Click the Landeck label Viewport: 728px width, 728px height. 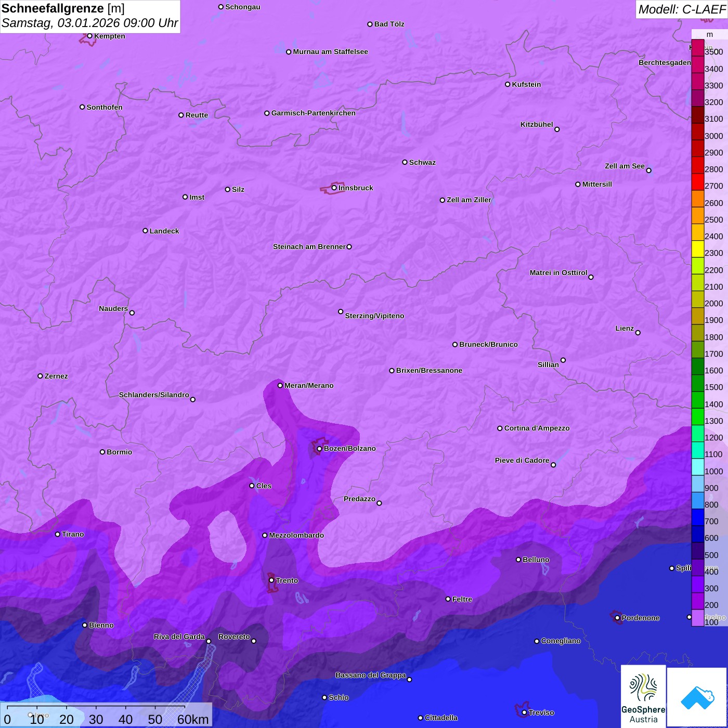(164, 231)
